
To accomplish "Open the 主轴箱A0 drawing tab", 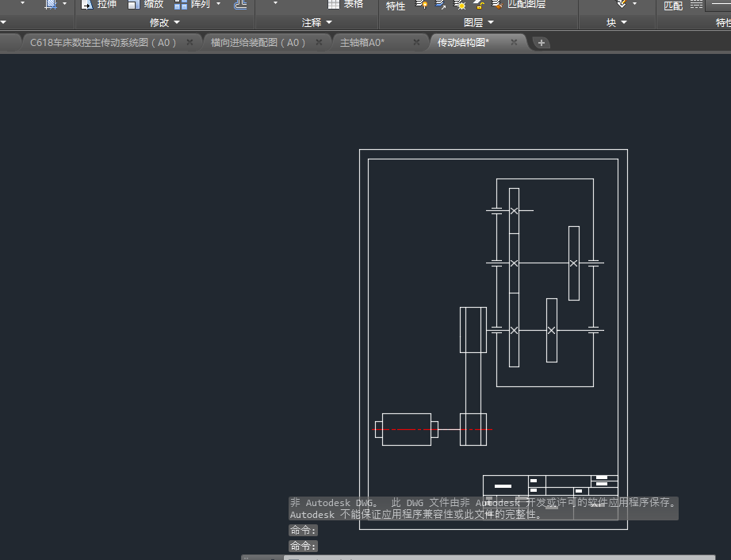I will coord(362,43).
